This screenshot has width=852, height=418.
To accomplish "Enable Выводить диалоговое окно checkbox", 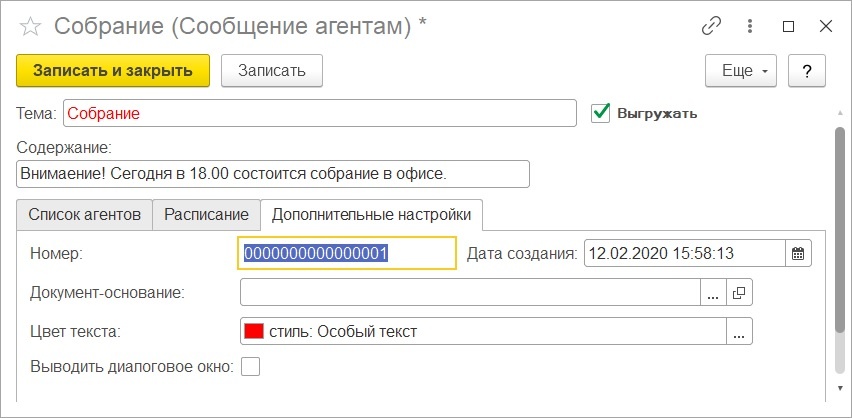I will [x=250, y=367].
